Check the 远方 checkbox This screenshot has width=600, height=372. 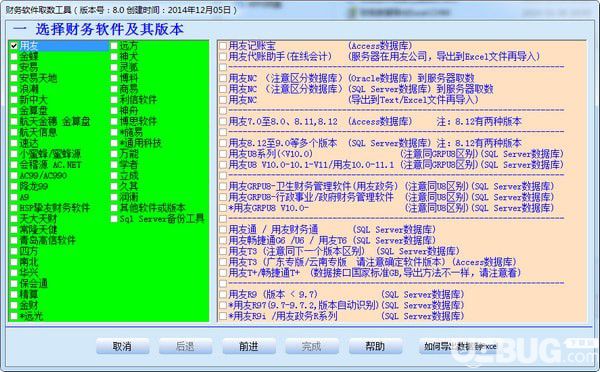114,46
